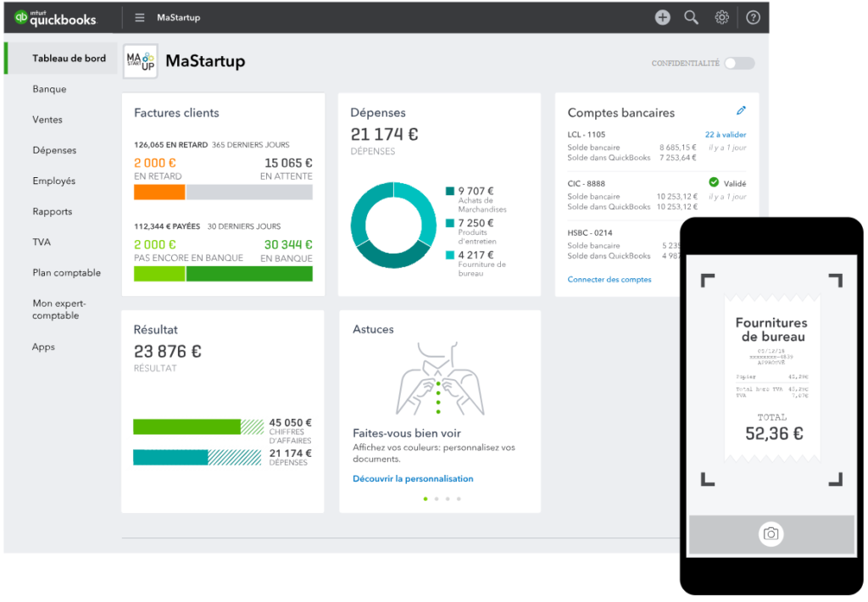The height and width of the screenshot is (602, 868).
Task: Open Mon expert-comptable in sidebar
Action: pos(59,309)
